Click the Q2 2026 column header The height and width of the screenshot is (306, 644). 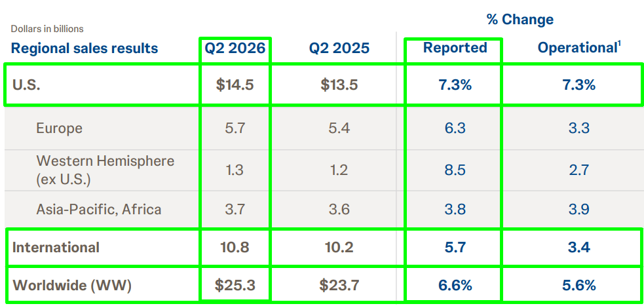235,48
